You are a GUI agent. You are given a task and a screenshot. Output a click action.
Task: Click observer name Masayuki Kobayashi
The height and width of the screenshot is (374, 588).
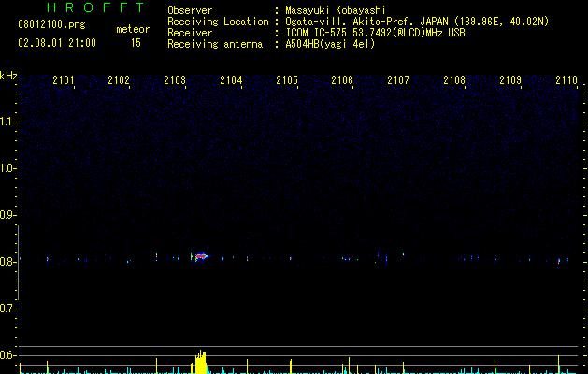point(336,10)
